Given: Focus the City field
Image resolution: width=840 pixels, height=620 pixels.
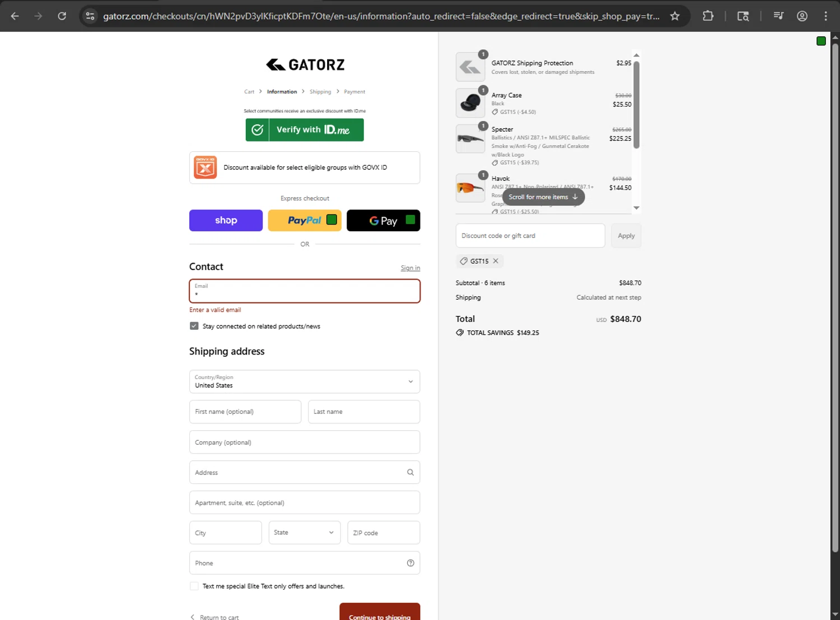Looking at the screenshot, I should point(225,533).
